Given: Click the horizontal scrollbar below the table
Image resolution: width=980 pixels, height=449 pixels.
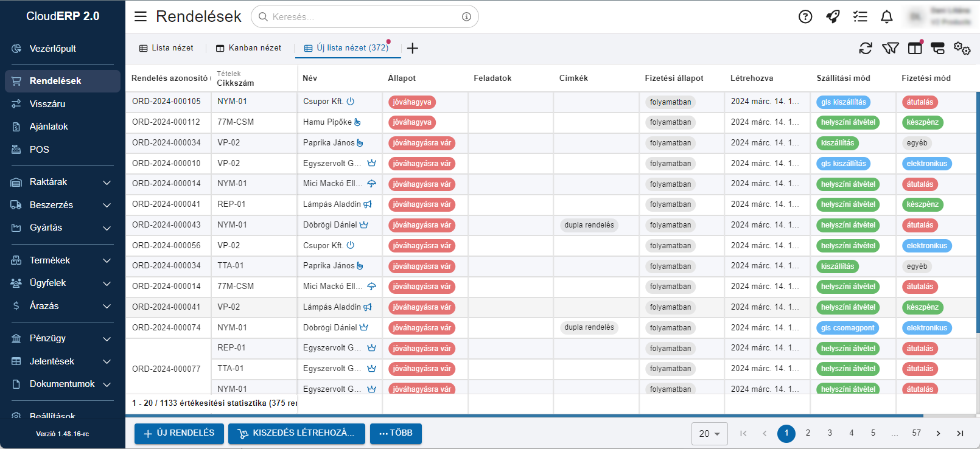Looking at the screenshot, I should coord(523,416).
